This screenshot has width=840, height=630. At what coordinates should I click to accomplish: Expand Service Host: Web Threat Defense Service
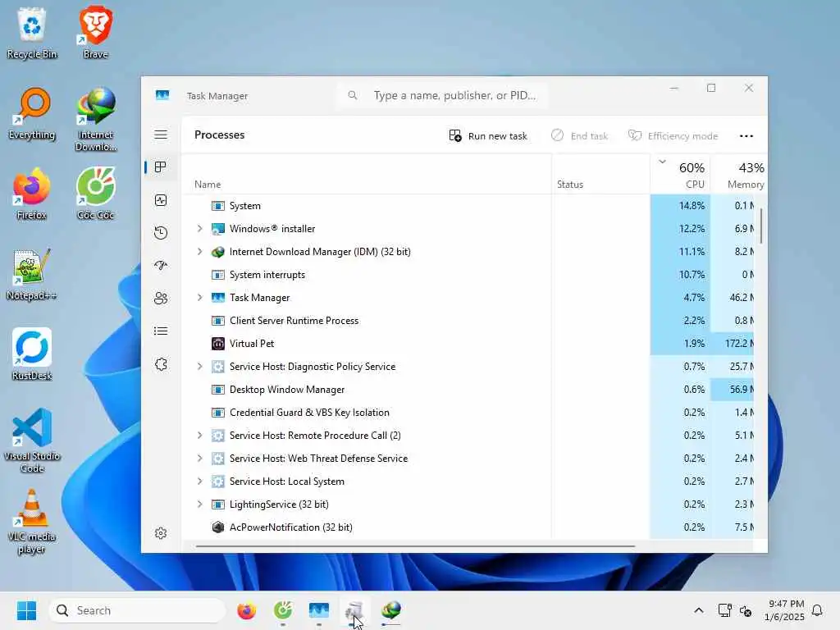pyautogui.click(x=200, y=459)
